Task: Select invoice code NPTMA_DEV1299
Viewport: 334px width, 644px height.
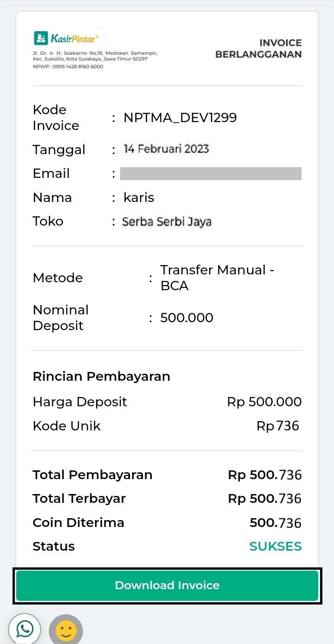Action: (x=180, y=117)
